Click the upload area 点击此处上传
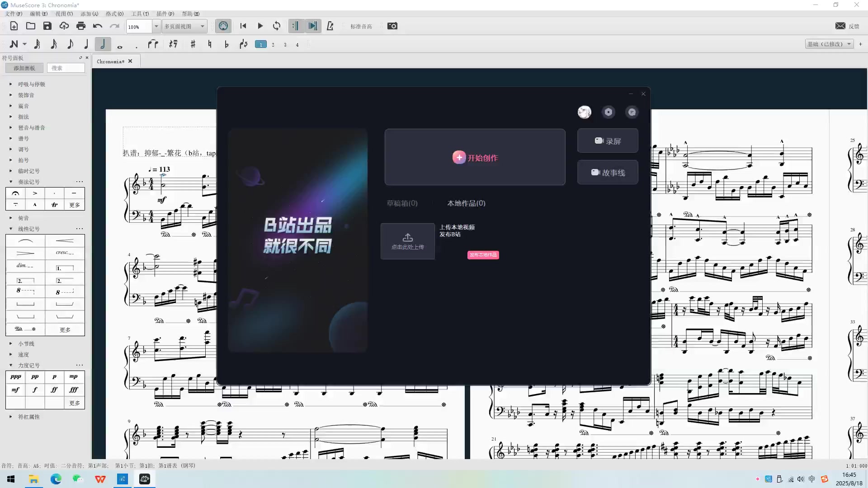The width and height of the screenshot is (868, 488). (407, 241)
